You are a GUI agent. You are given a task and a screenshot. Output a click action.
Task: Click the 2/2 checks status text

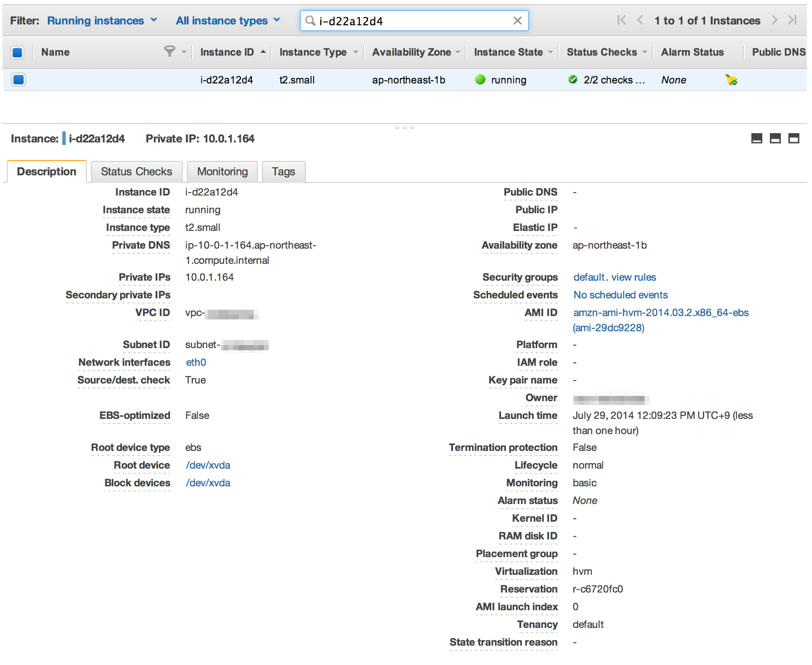tap(614, 80)
